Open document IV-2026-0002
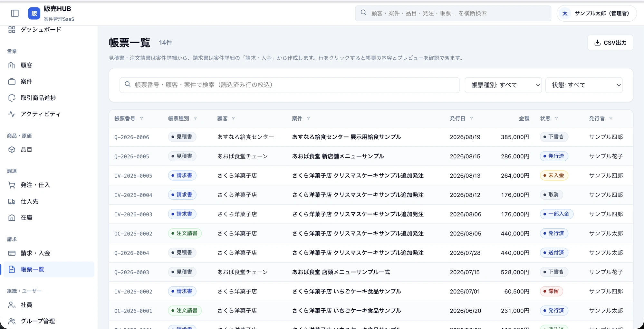The width and height of the screenshot is (644, 329). (x=133, y=292)
